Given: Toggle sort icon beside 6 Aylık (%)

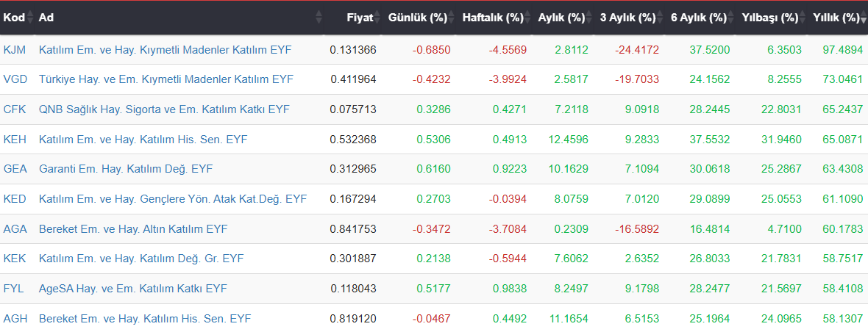Looking at the screenshot, I should click(730, 18).
